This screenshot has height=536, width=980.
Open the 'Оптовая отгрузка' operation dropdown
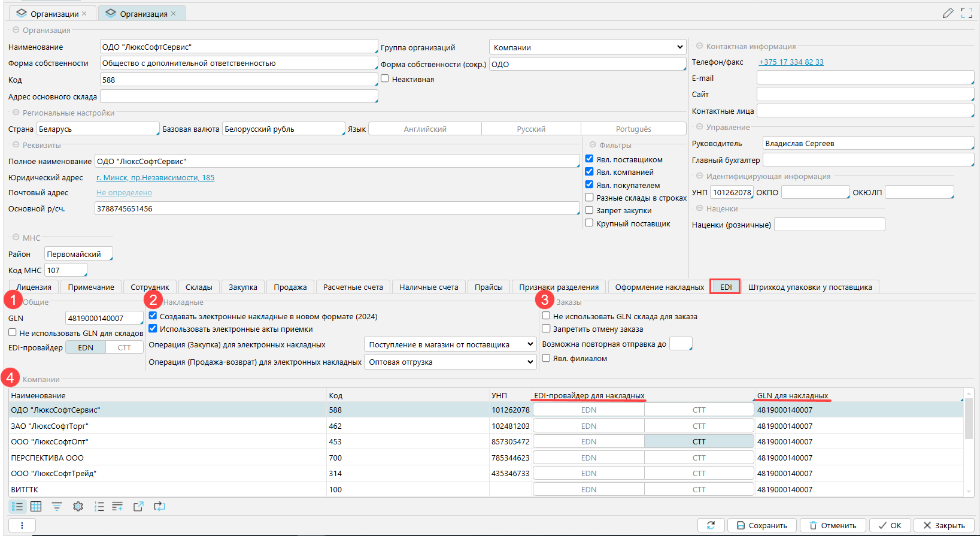450,362
